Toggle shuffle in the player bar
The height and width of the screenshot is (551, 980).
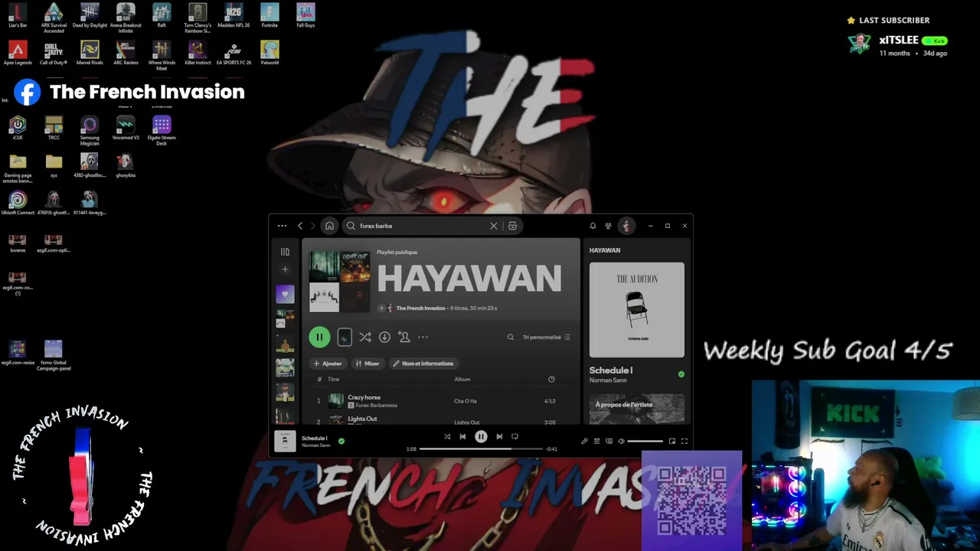447,437
